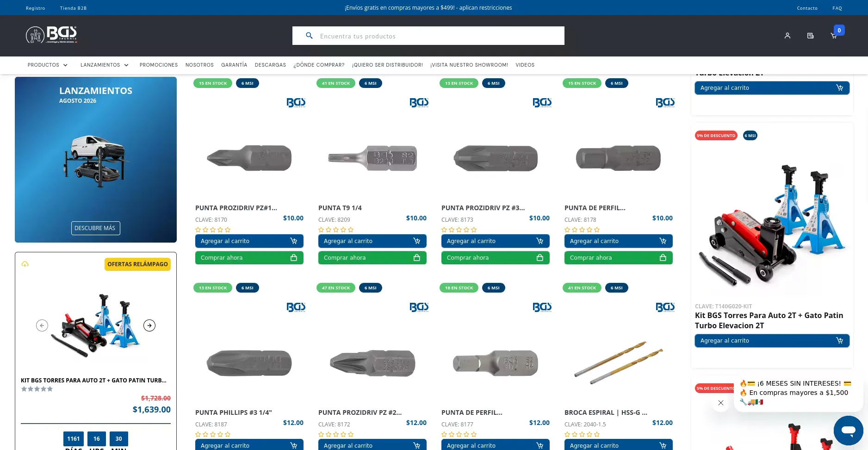
Task: Expand the Productos dropdown menu
Action: click(48, 65)
